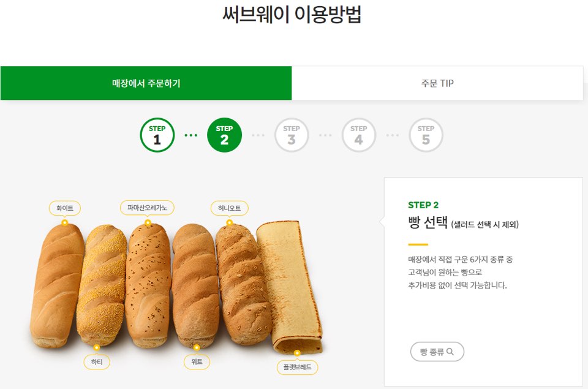Click the 화이트 bread label pin
This screenshot has height=389, width=588.
pos(64,208)
